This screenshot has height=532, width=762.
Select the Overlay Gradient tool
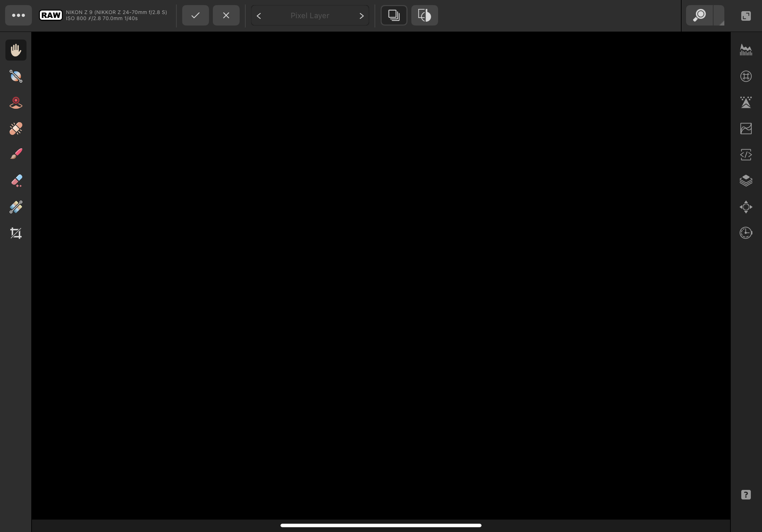click(16, 207)
